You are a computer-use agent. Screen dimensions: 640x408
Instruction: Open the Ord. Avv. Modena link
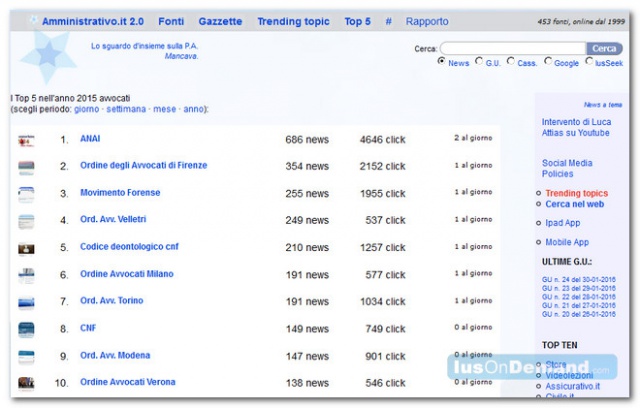pos(115,355)
